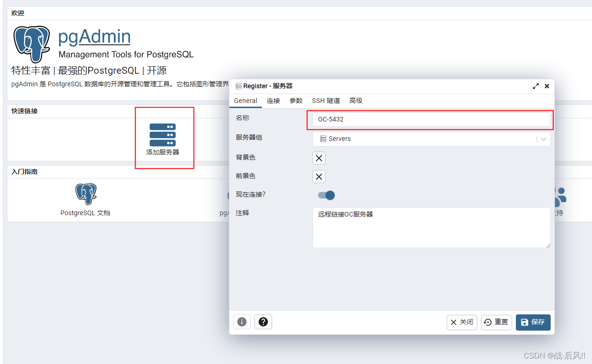Clear the 前景色 color box

[319, 177]
